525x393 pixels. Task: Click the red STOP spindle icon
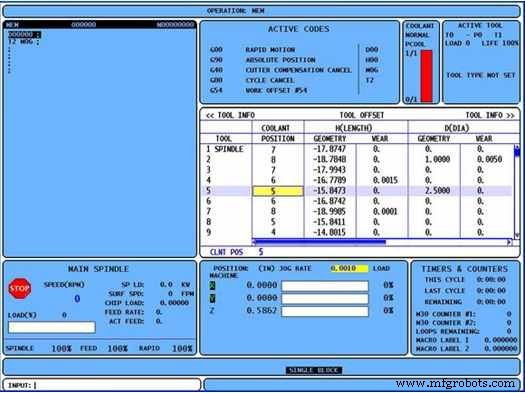coord(20,288)
